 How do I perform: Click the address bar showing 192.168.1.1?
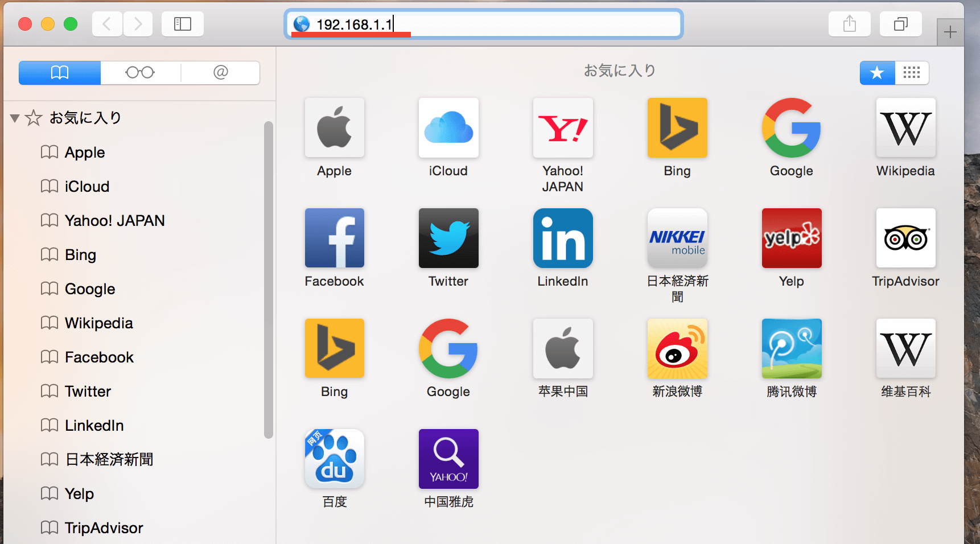pyautogui.click(x=483, y=23)
